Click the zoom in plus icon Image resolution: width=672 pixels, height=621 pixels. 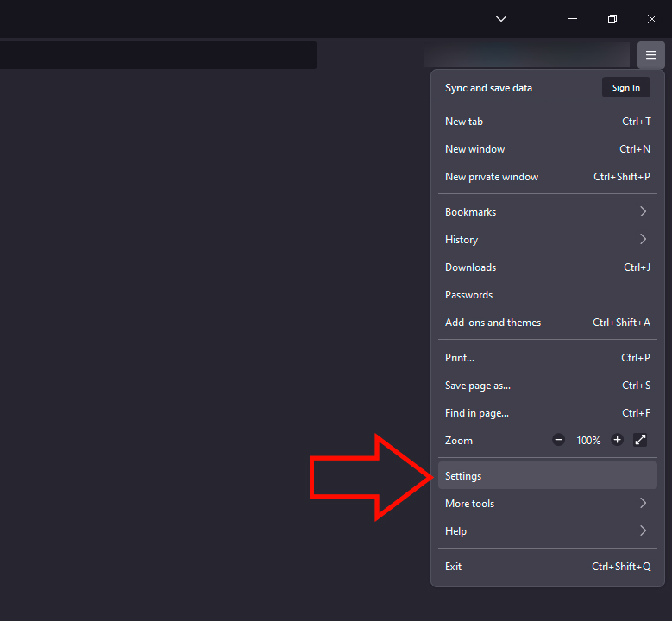(x=617, y=440)
